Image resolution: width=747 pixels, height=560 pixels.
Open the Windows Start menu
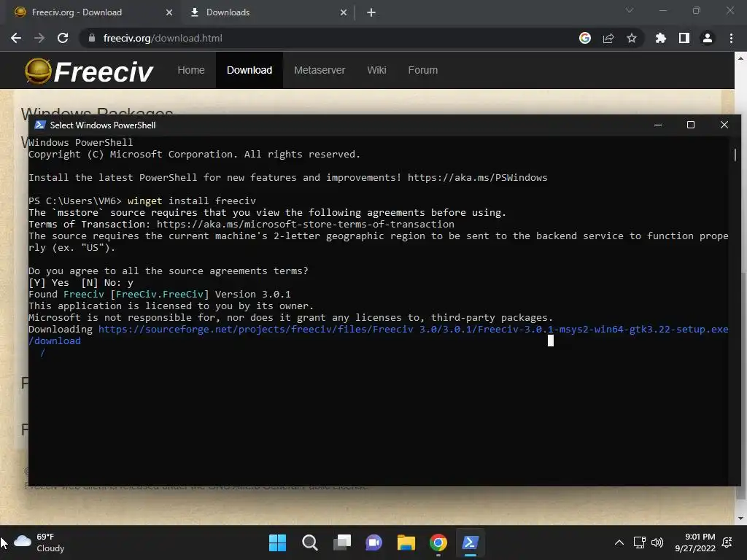[x=278, y=542]
